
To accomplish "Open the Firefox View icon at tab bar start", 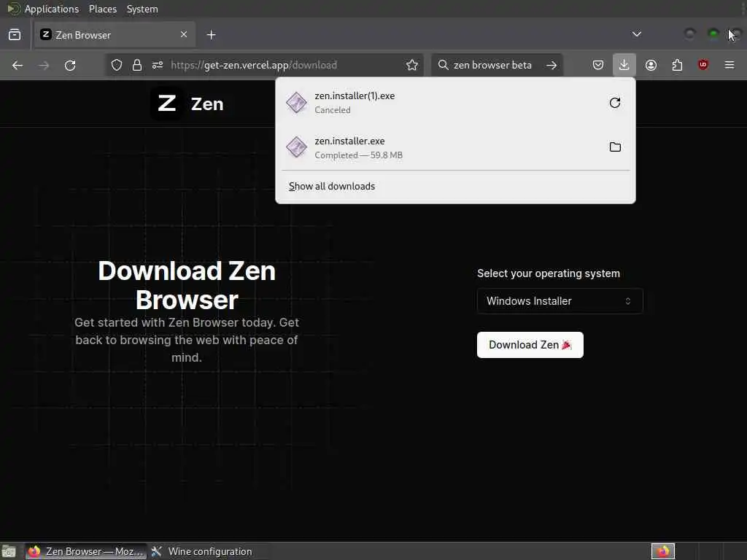I will point(15,35).
